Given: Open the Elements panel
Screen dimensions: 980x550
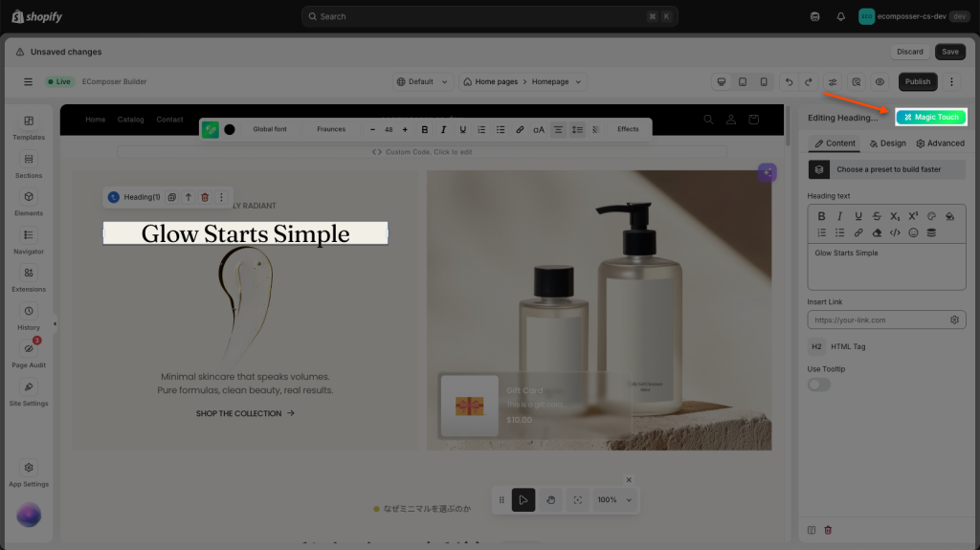Looking at the screenshot, I should pos(29,203).
